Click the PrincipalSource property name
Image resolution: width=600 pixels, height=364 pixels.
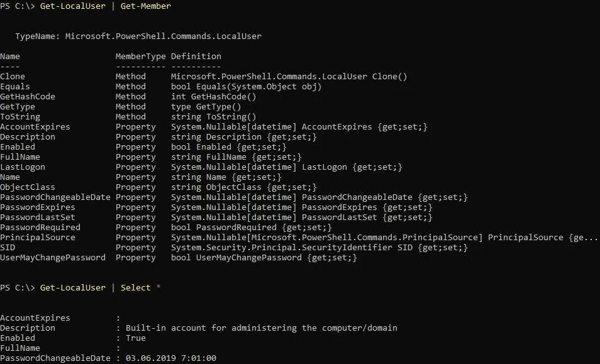(x=38, y=238)
